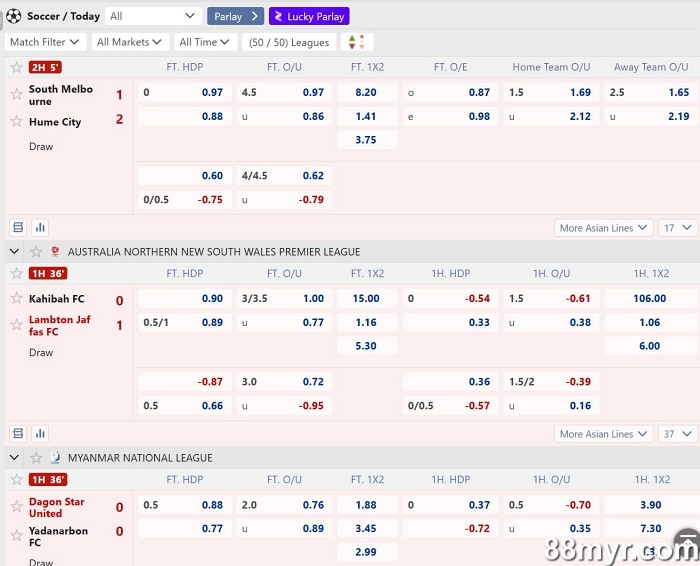Star the Kahibah FC team
Image resolution: width=700 pixels, height=566 pixels.
click(17, 298)
